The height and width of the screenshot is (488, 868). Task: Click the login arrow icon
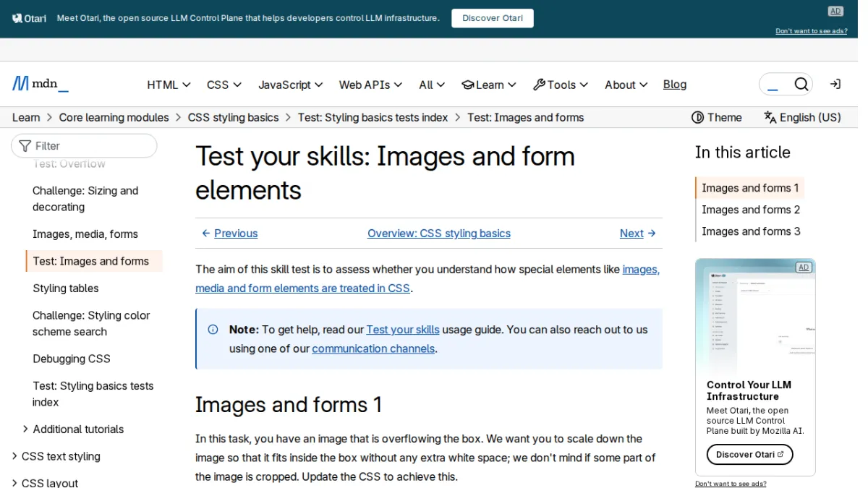click(x=835, y=85)
